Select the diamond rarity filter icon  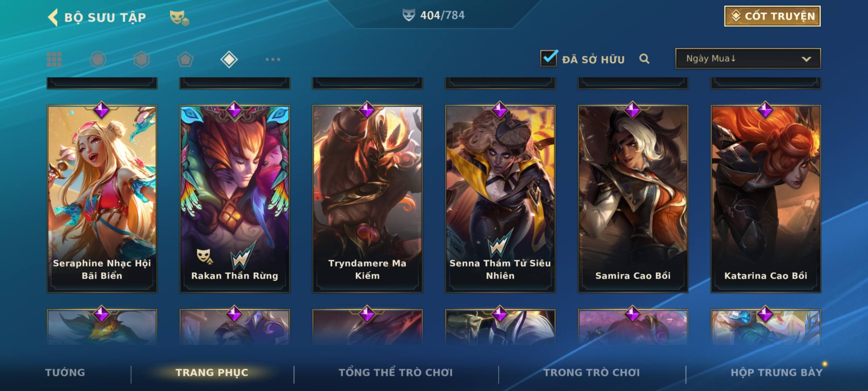pyautogui.click(x=229, y=59)
